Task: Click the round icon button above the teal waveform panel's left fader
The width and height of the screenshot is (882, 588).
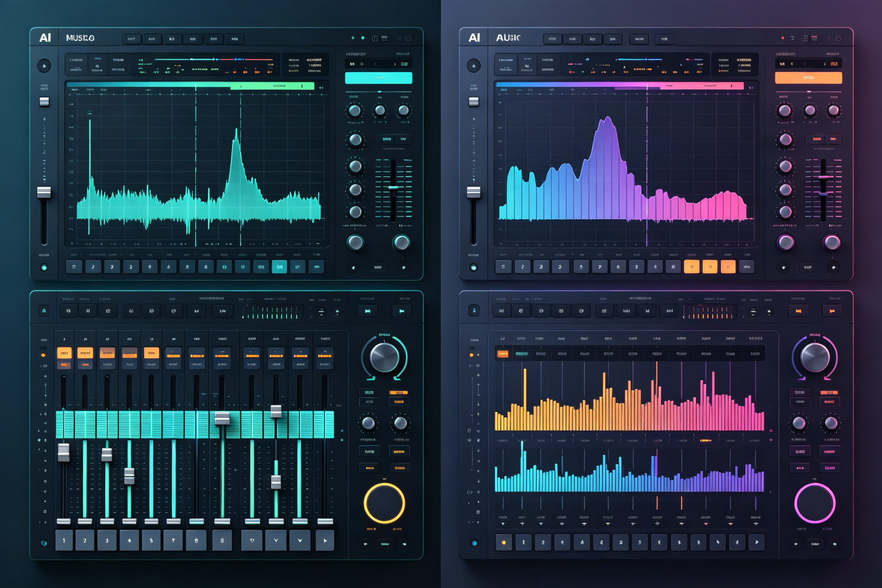Action: click(44, 66)
